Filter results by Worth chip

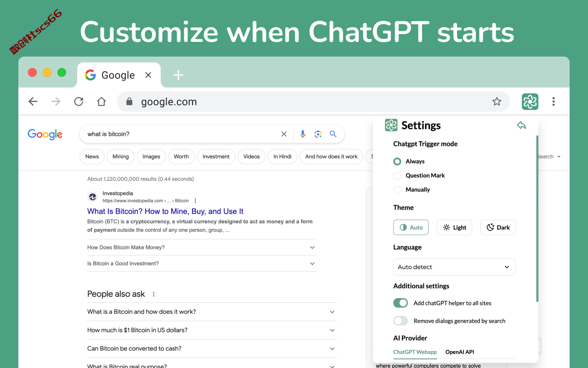tap(181, 156)
